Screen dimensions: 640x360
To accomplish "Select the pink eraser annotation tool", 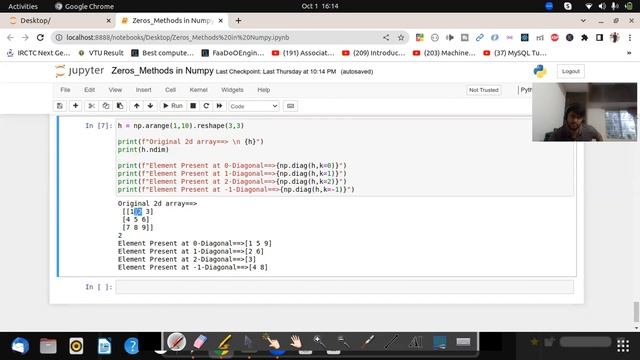I will click(x=200, y=342).
